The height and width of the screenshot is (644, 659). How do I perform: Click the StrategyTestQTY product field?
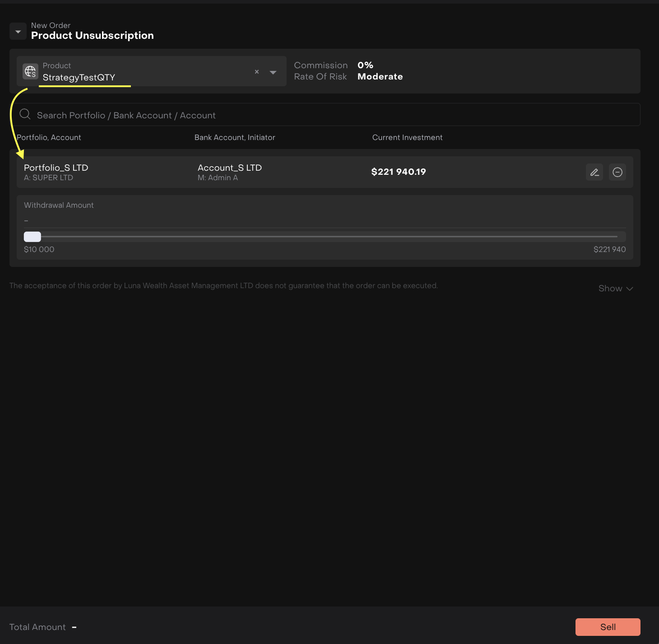point(135,77)
